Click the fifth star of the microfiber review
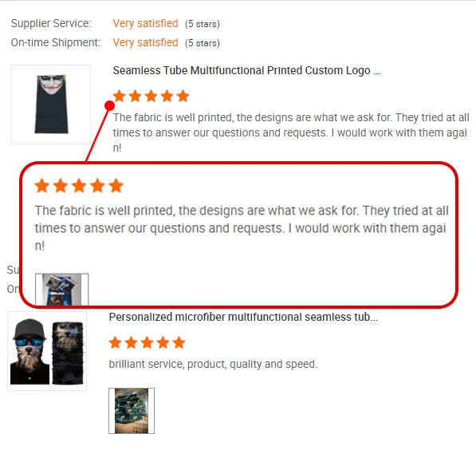The height and width of the screenshot is (454, 476). pyautogui.click(x=179, y=342)
